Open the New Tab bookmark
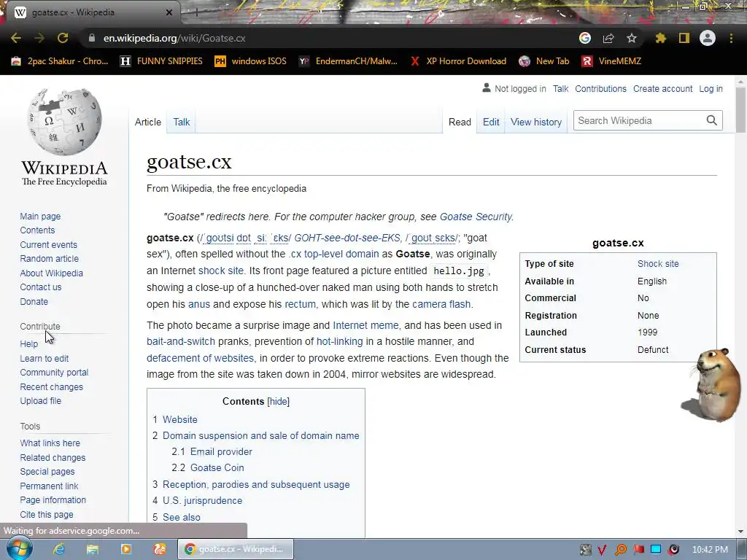 click(x=544, y=61)
